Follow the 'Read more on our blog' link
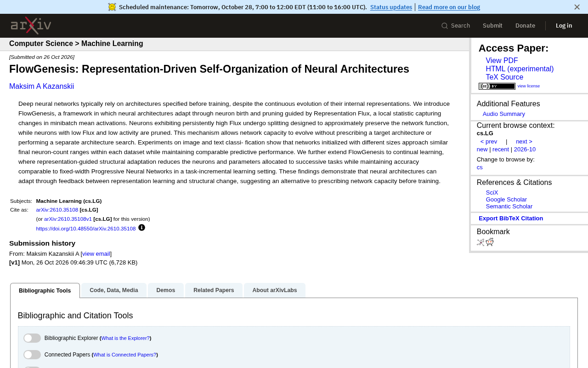588x368 pixels. tap(449, 7)
